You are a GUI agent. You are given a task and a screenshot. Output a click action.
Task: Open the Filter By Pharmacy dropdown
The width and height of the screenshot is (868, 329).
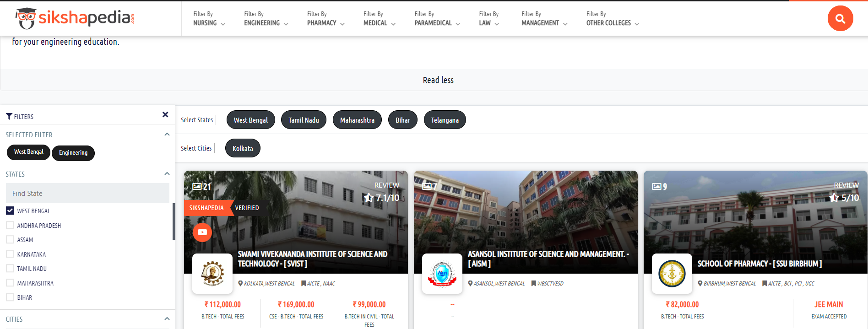pos(326,18)
